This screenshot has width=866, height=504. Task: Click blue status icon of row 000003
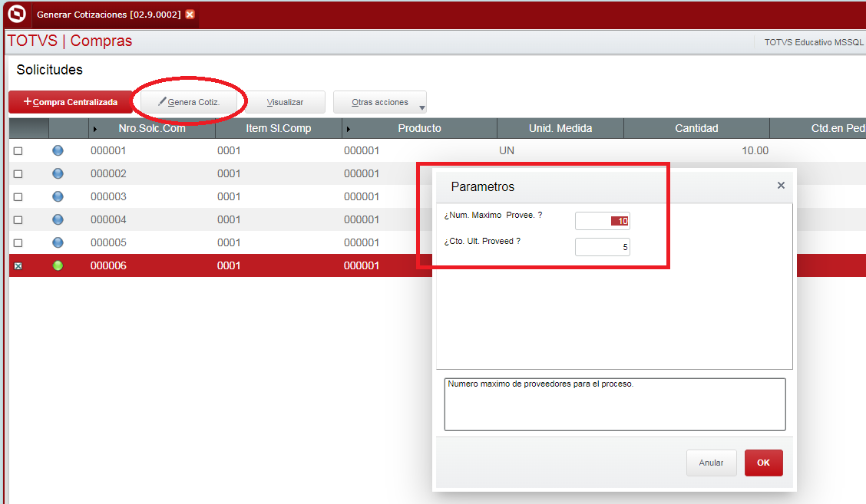(x=58, y=196)
